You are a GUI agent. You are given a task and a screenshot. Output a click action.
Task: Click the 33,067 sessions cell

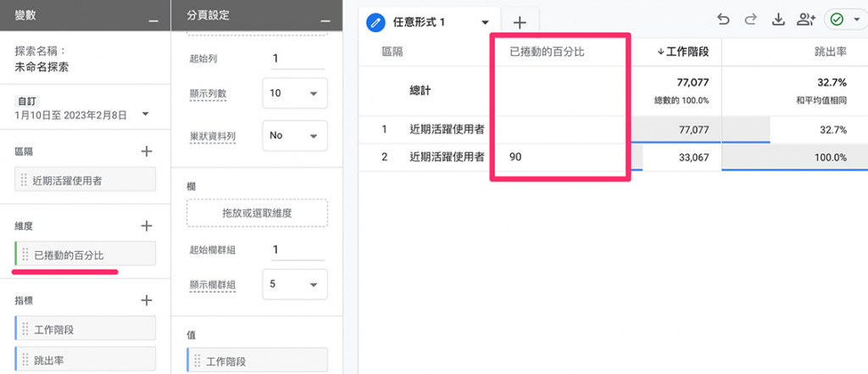(693, 158)
